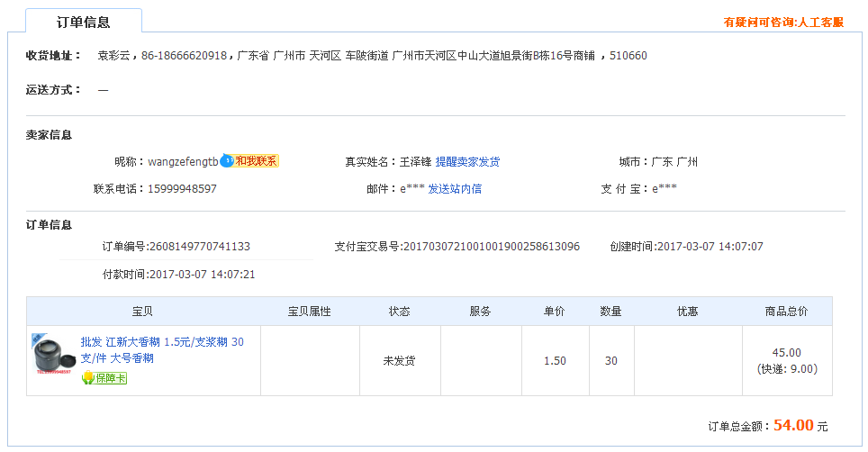Click the 快递 9.00 shipping fee text
Viewport: 868px width, 452px height.
tap(787, 368)
